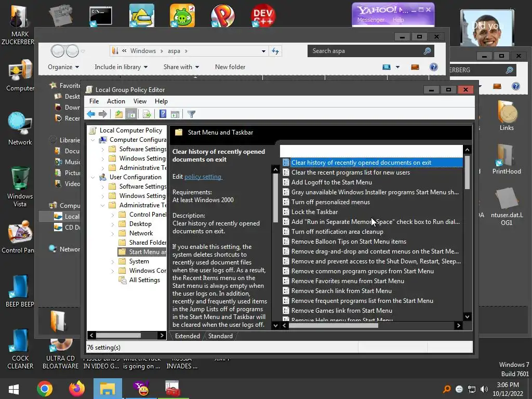Open the Angry Birds pig desktop icon
This screenshot has width=532, height=399.
[182, 15]
